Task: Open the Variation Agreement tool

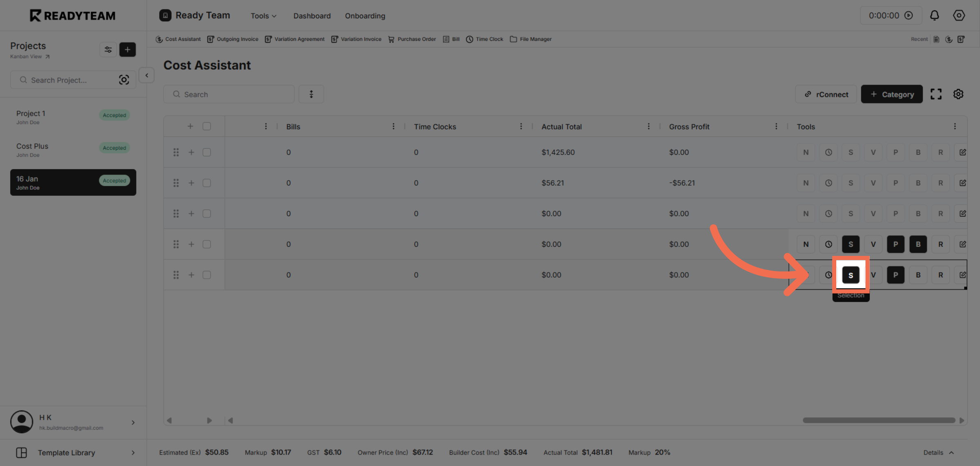Action: tap(295, 39)
